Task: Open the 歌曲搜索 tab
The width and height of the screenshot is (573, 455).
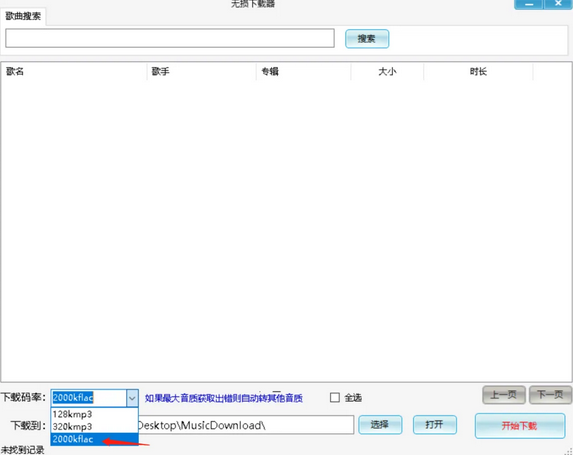Action: (x=23, y=16)
